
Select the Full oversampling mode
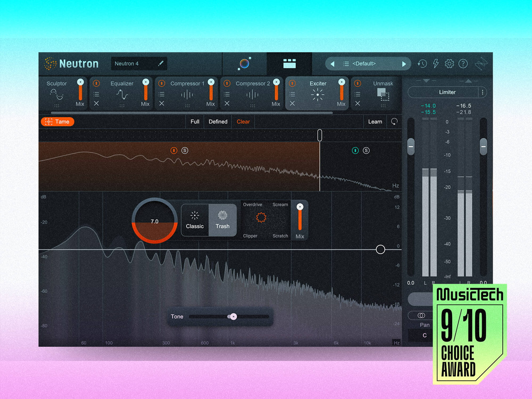195,122
